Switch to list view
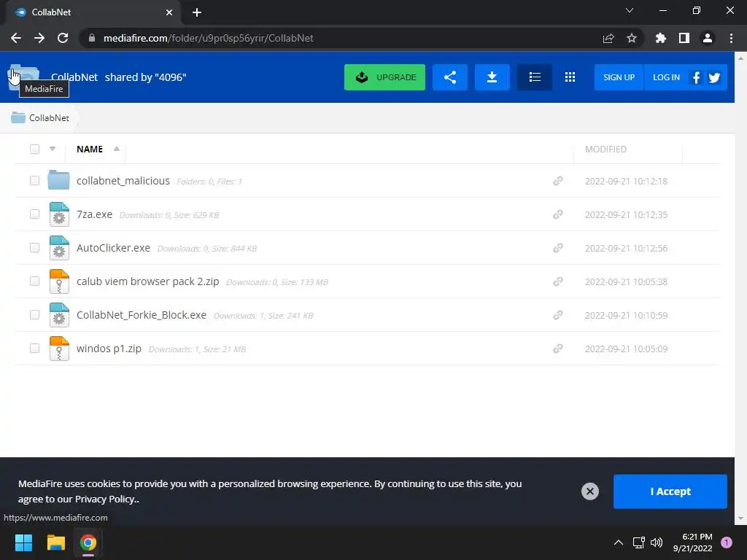Image resolution: width=747 pixels, height=560 pixels. click(x=535, y=77)
